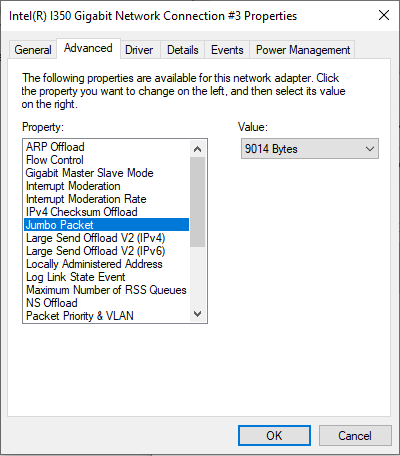Screen dimensions: 400x456
Task: Close the Properties dialog window
Action: (384, 15)
